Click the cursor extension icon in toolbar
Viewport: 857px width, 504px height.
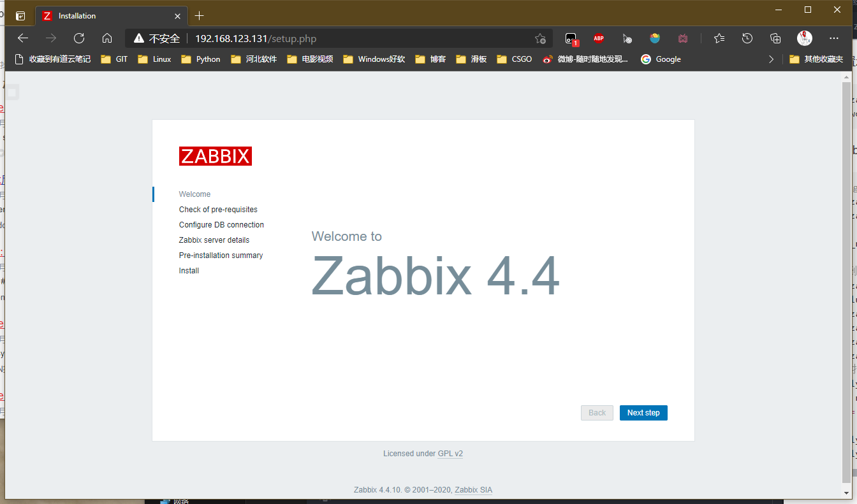coord(627,38)
